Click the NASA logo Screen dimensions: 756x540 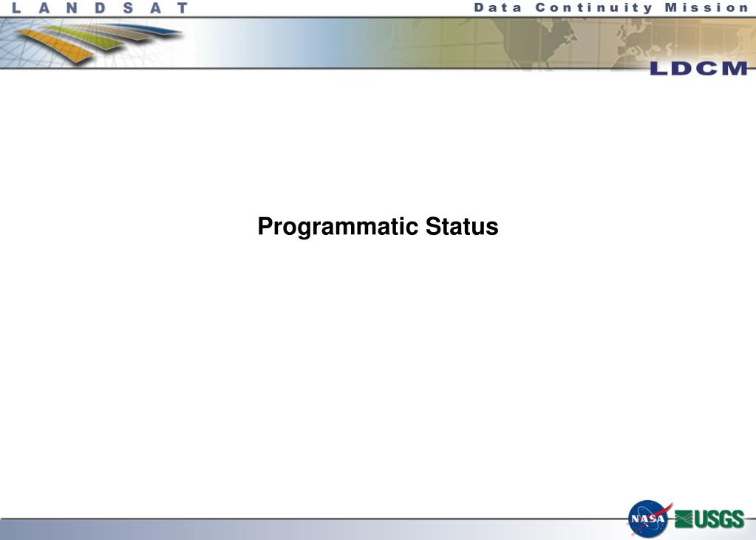650,519
